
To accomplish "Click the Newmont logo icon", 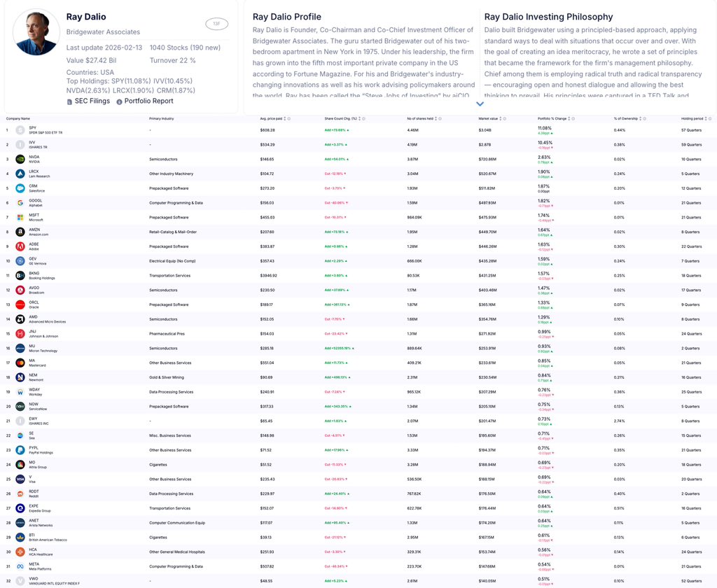I will [x=20, y=377].
